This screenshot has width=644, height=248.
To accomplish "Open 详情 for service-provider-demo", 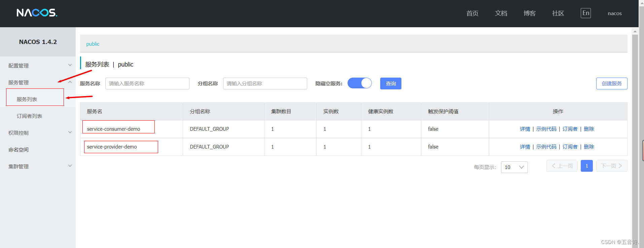I will [x=525, y=147].
